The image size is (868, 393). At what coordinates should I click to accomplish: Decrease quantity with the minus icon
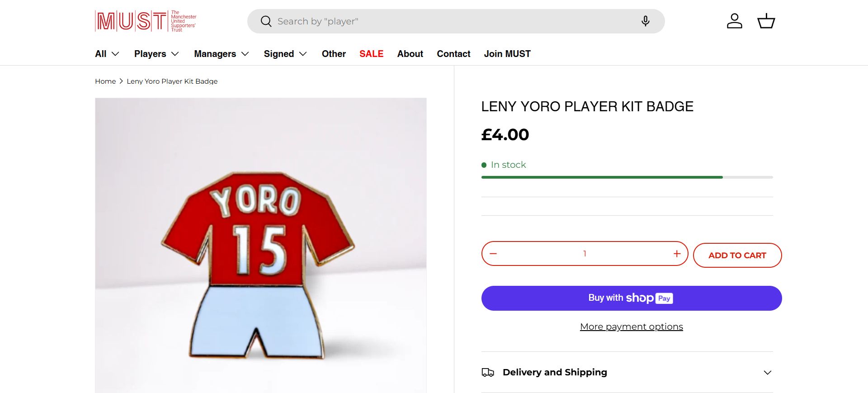click(493, 254)
